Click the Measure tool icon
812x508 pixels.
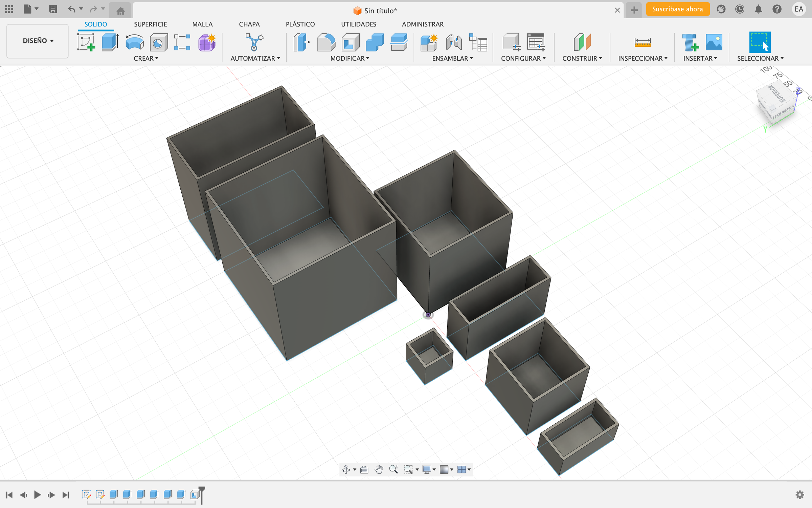click(642, 42)
